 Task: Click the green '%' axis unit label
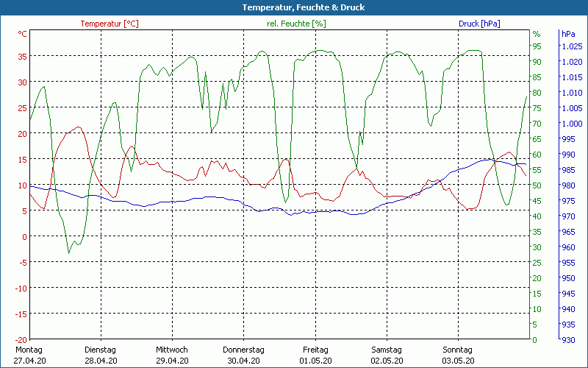pos(537,34)
